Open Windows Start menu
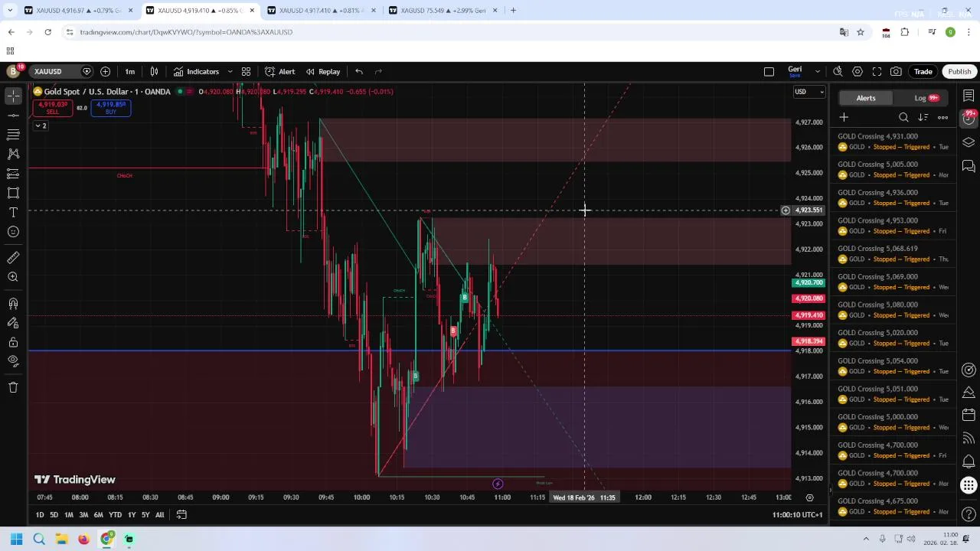The width and height of the screenshot is (980, 551). pyautogui.click(x=16, y=539)
